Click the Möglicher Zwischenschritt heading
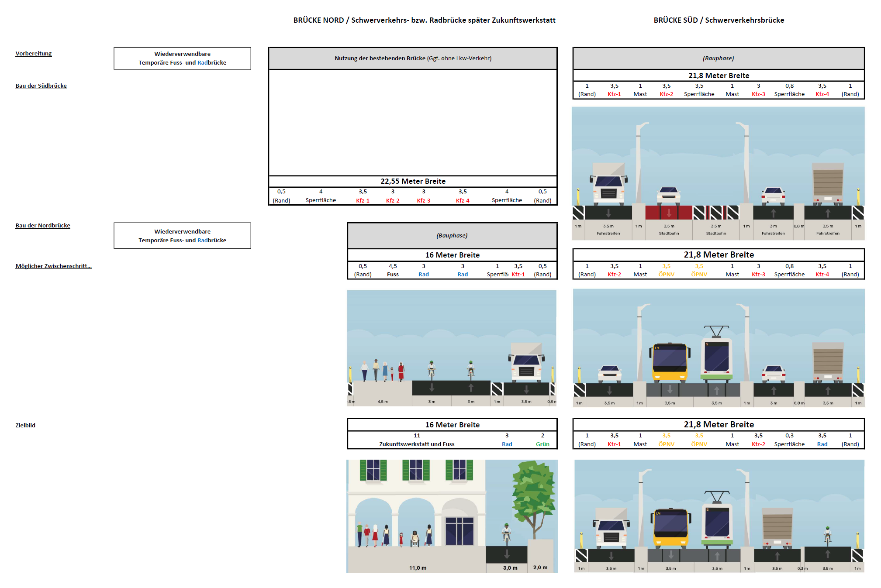Screen dimensions: 881x588 (54, 266)
